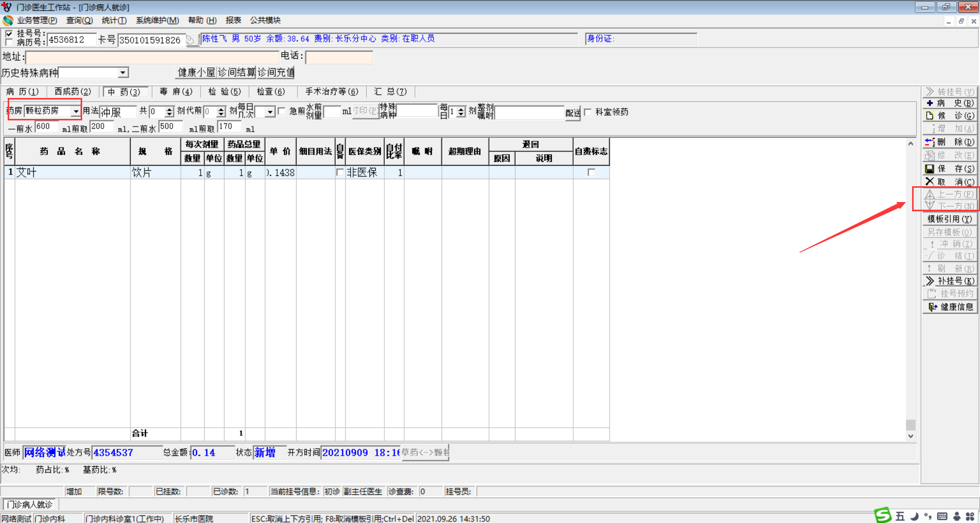Click the 修改(E) modify button
The image size is (980, 523).
click(x=950, y=155)
